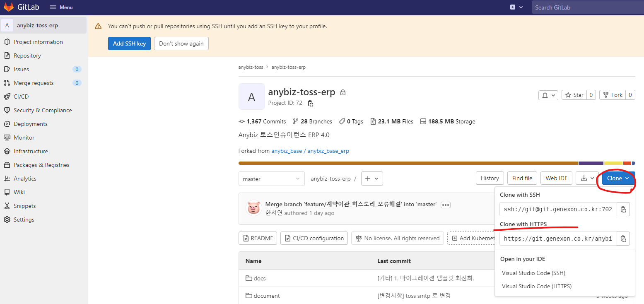Image resolution: width=644 pixels, height=304 pixels.
Task: Open CI/CD in the sidebar
Action: (21, 97)
